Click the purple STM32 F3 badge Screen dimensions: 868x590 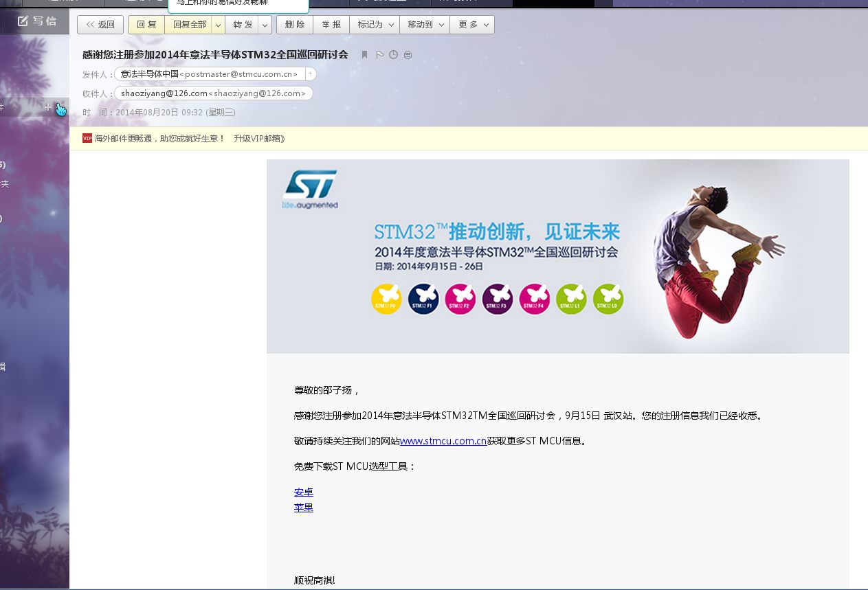click(x=498, y=299)
